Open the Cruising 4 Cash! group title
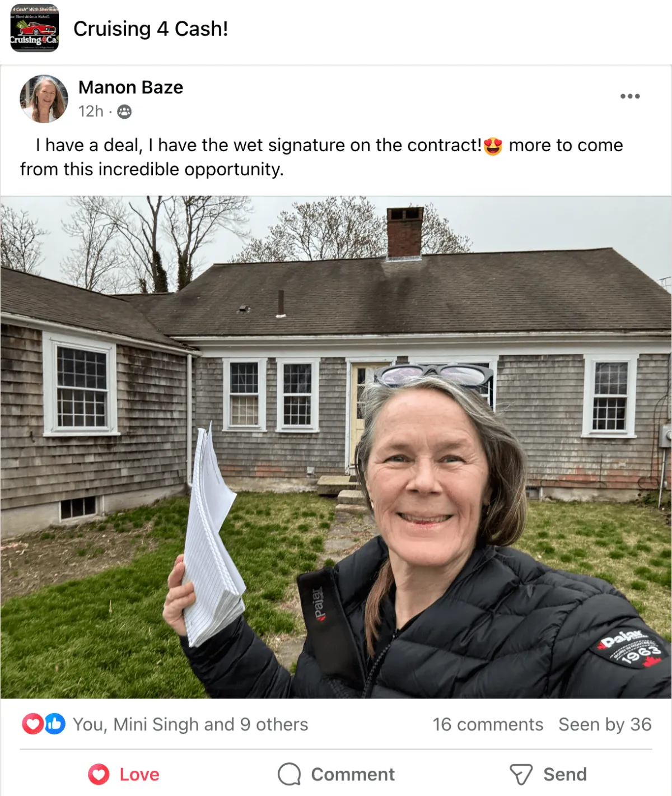Screen dimensions: 672x796 click(151, 29)
